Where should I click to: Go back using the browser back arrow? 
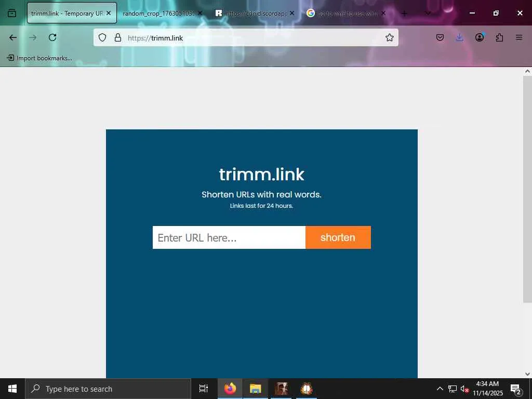13,37
